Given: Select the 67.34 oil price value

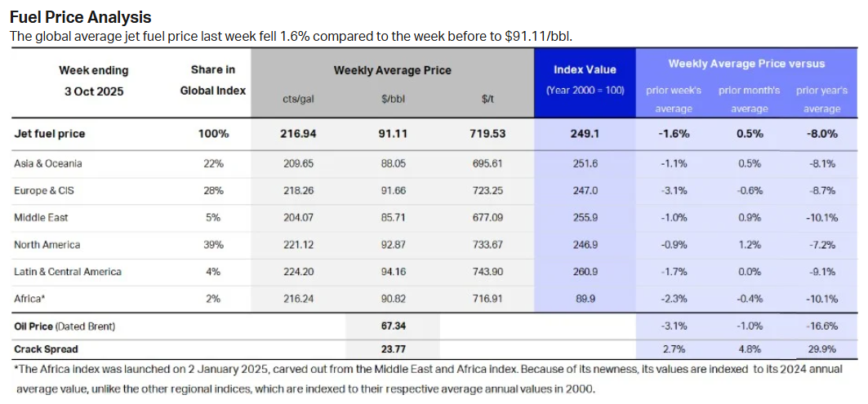Looking at the screenshot, I should [393, 326].
